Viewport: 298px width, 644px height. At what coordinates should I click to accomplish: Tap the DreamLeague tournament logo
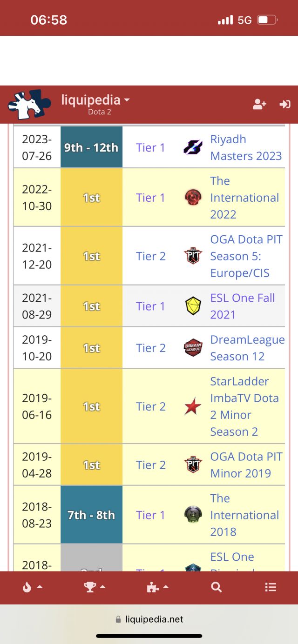pos(193,348)
